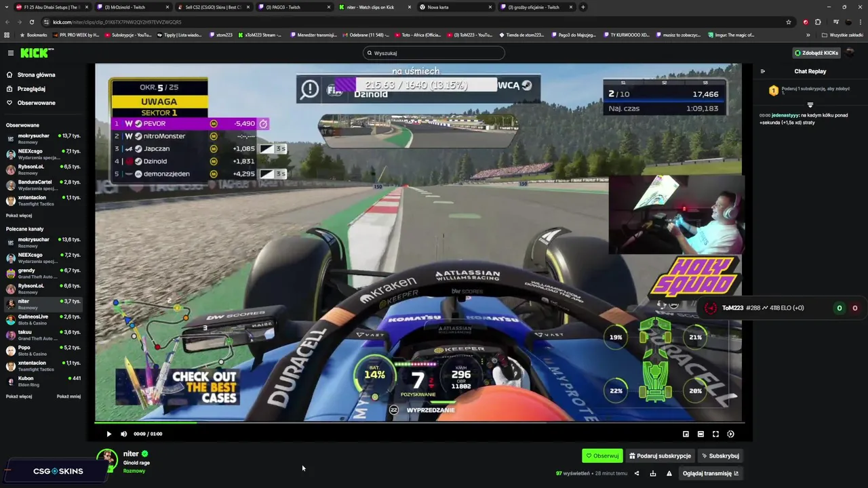Image resolution: width=868 pixels, height=488 pixels.
Task: Toggle theater mode for the player
Action: pos(701,434)
